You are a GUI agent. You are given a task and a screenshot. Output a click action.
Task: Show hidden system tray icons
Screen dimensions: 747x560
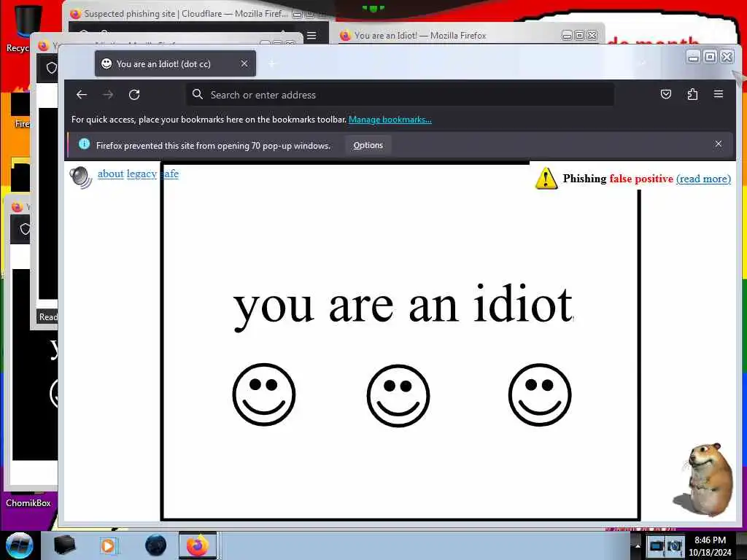click(638, 545)
